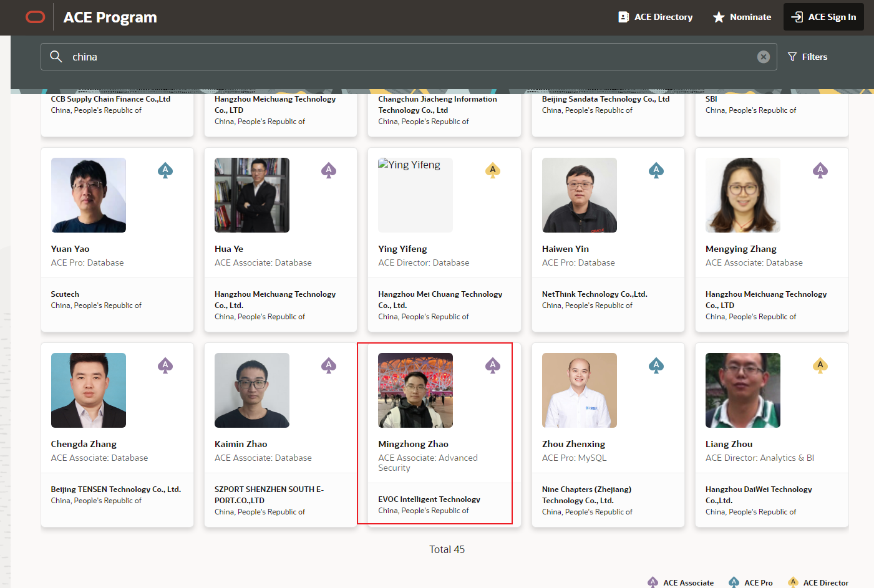Screen dimensions: 874x588
Task: Click the ACE Director legend icon
Action: pyautogui.click(x=793, y=582)
